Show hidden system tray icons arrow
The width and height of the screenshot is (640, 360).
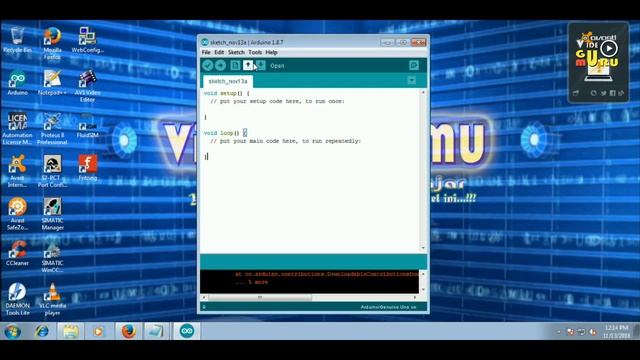pos(559,332)
